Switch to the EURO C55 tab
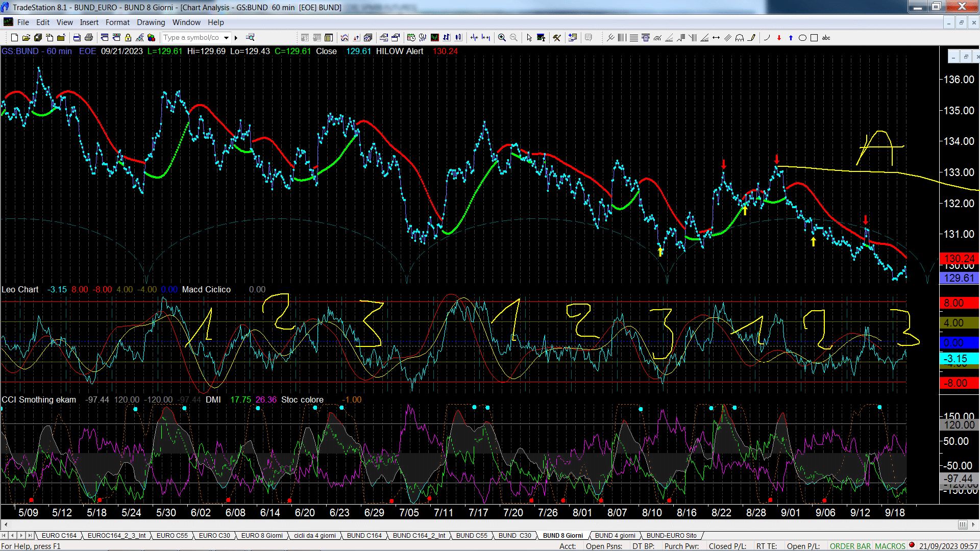Image resolution: width=980 pixels, height=551 pixels. point(172,536)
